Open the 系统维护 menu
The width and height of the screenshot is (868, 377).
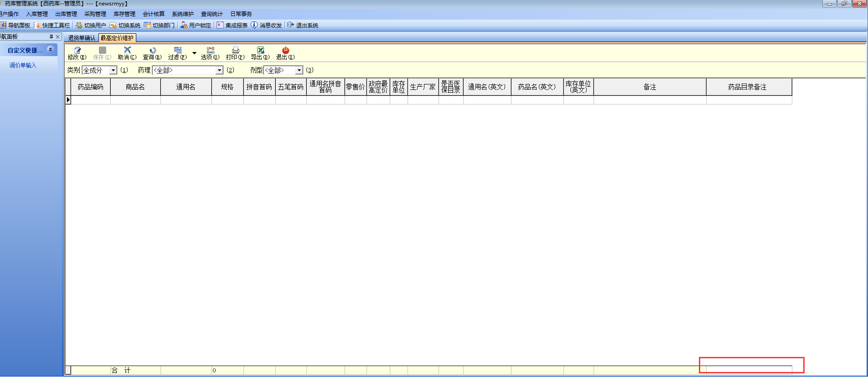pyautogui.click(x=183, y=14)
